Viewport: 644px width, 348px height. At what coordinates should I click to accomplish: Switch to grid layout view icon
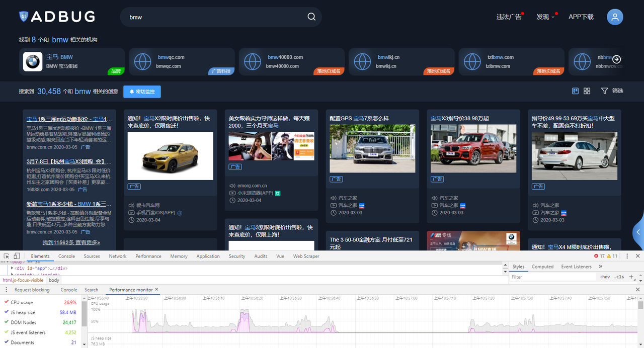587,91
